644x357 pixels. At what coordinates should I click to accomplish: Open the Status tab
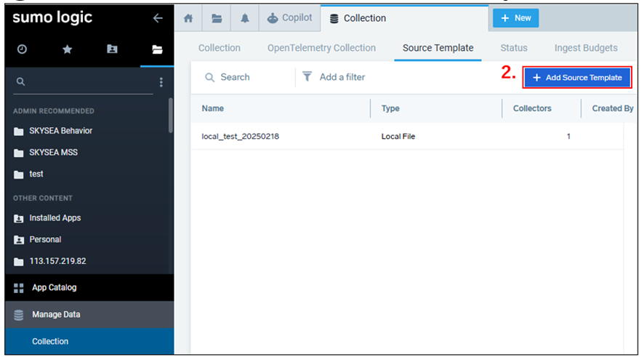coord(514,48)
